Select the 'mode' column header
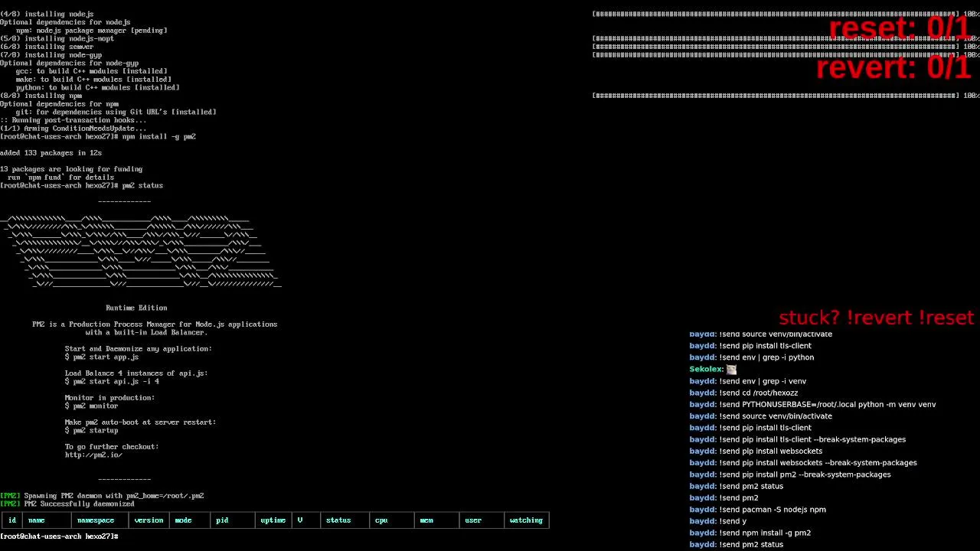This screenshot has height=551, width=980. pyautogui.click(x=183, y=520)
